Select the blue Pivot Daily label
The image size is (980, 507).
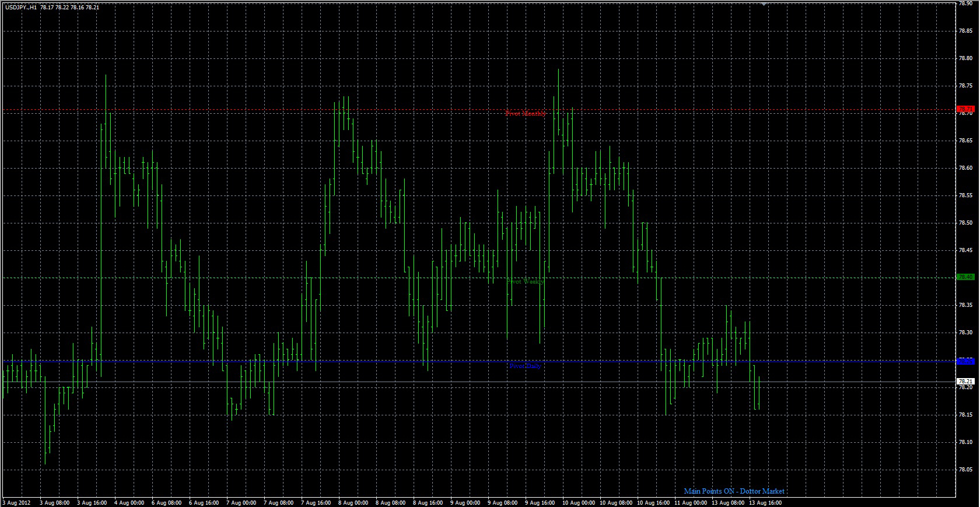[525, 366]
